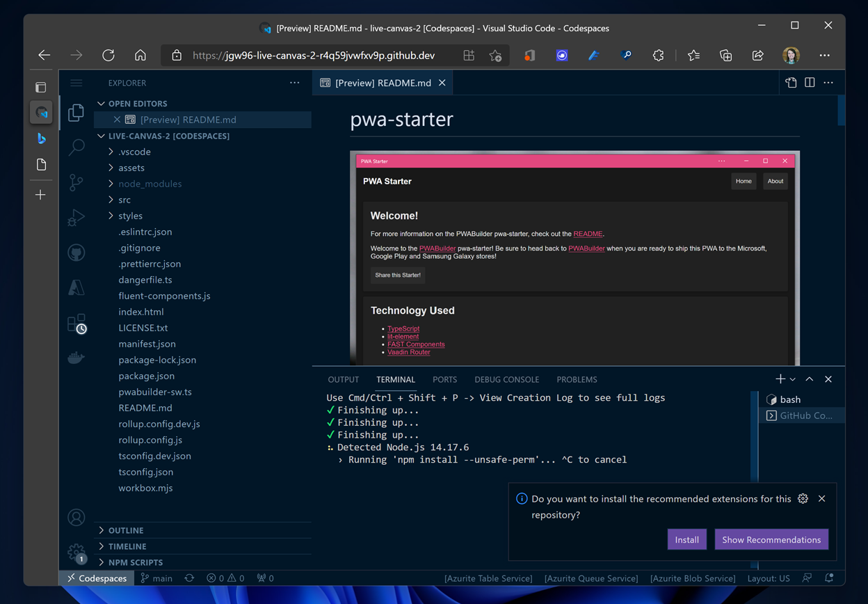Click split editor right icon
Image resolution: width=868 pixels, height=604 pixels.
(810, 83)
